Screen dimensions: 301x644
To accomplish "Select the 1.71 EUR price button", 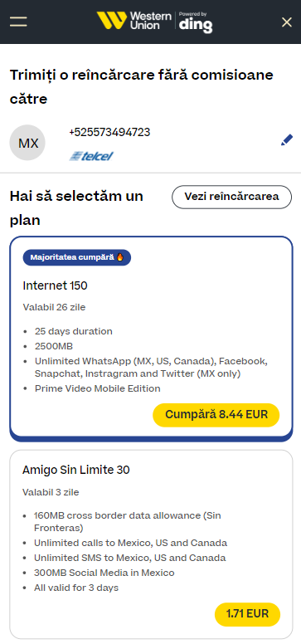I will click(x=247, y=614).
